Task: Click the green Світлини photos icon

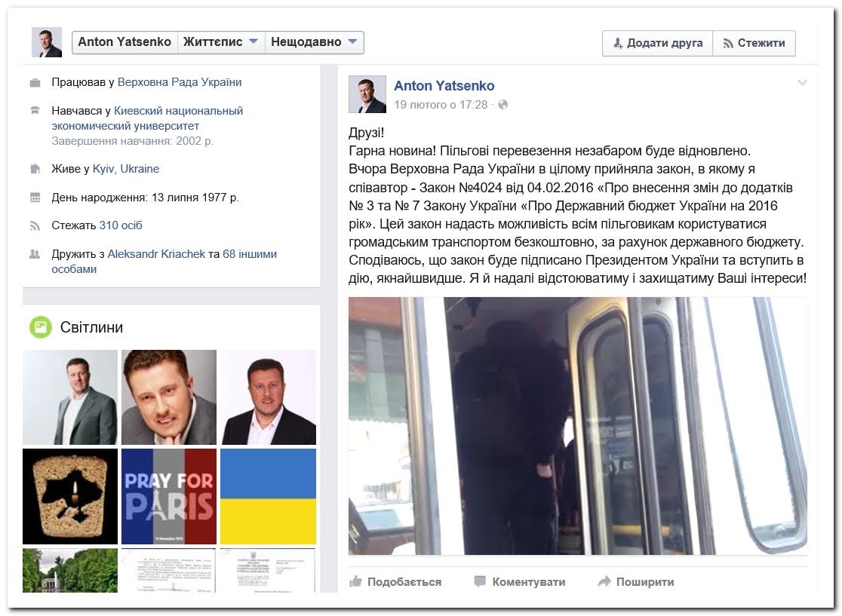Action: pos(41,326)
